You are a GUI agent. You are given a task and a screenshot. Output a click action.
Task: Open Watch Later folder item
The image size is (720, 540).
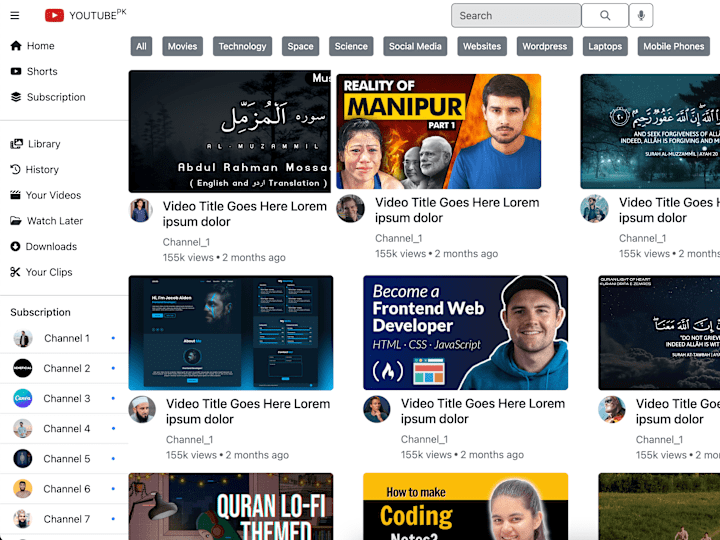click(46, 221)
